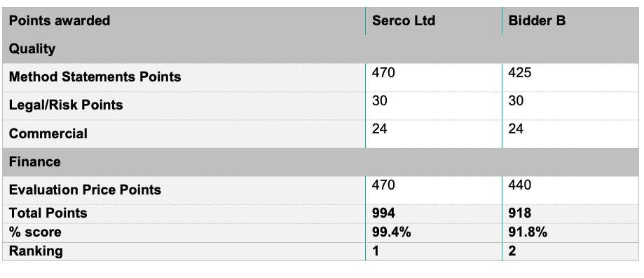The width and height of the screenshot is (644, 278).
Task: Click the Method Statements Points row label
Action: (95, 77)
